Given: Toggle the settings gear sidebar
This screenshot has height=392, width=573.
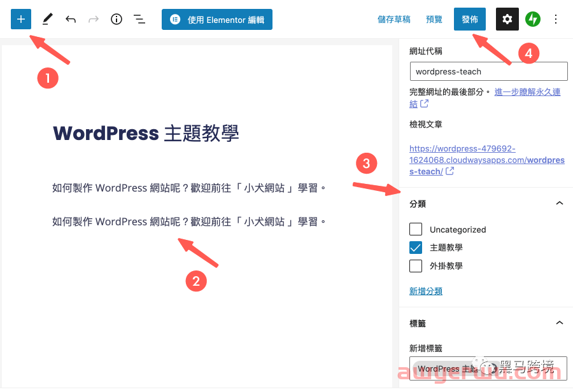Looking at the screenshot, I should coord(507,19).
